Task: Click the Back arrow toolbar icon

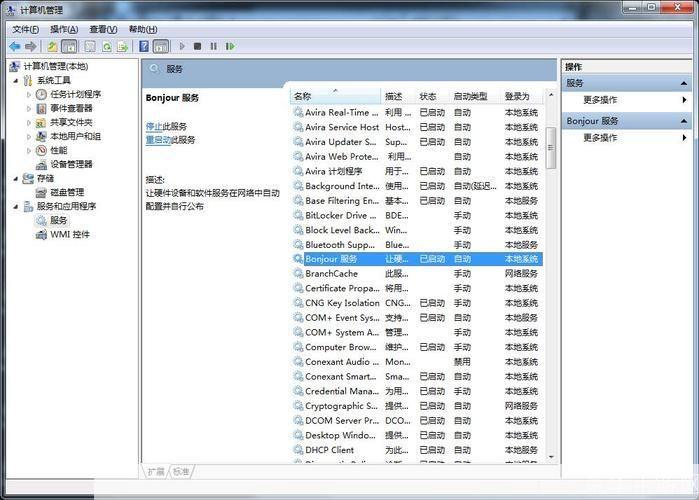Action: point(15,46)
